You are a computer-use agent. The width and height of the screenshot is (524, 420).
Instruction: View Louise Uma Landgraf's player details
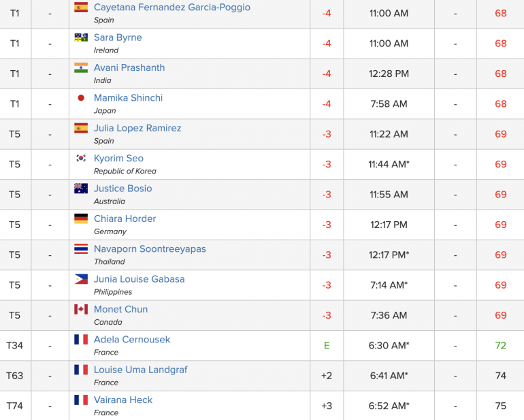140,370
